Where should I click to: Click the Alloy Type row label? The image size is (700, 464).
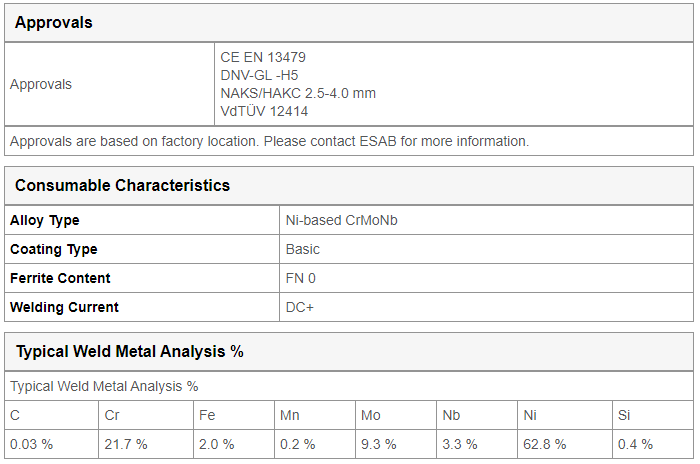click(x=45, y=220)
